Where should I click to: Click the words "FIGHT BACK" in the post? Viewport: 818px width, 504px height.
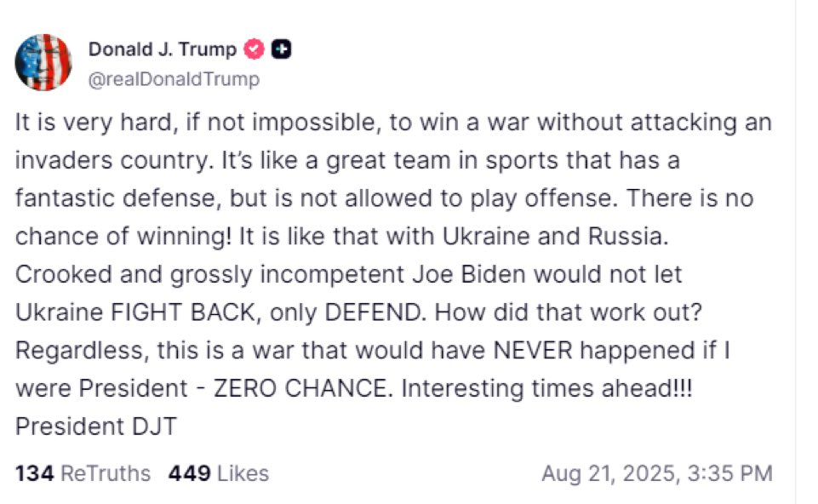tap(183, 312)
